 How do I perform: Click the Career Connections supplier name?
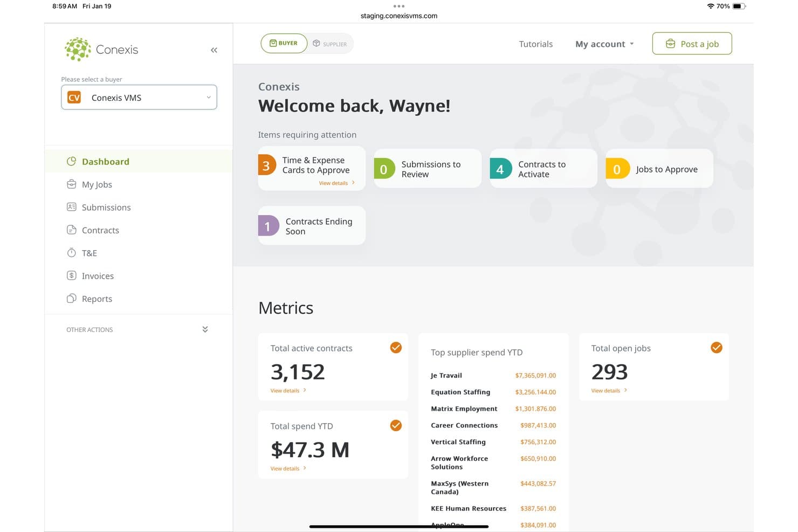tap(464, 425)
